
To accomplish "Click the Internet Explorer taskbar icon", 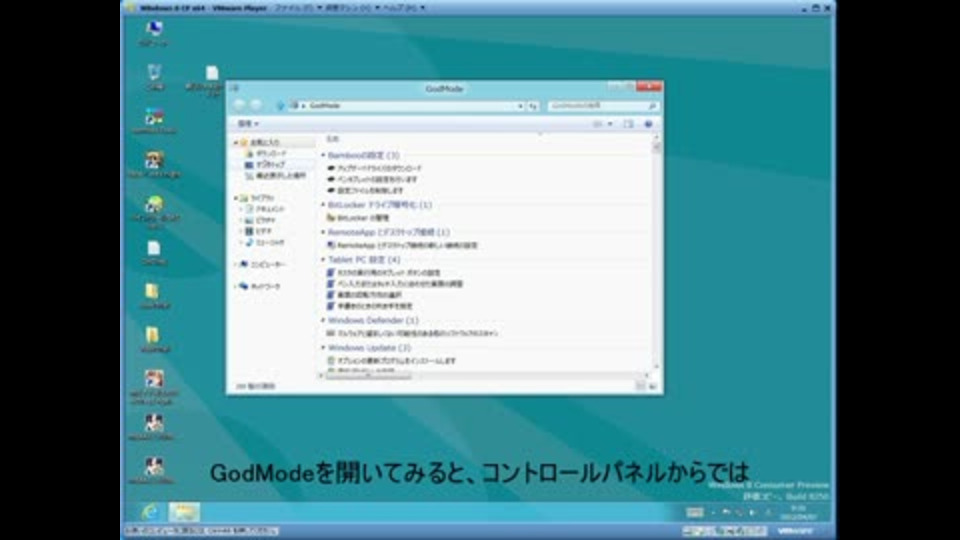I will point(150,512).
